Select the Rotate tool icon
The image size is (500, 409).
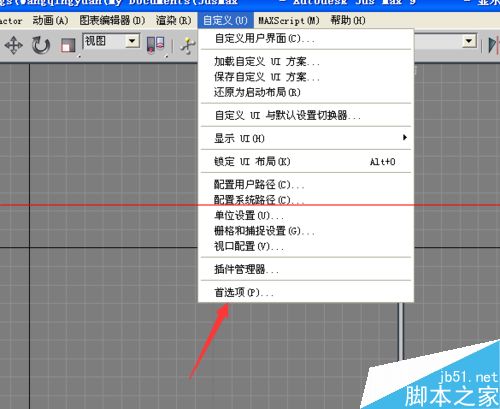(x=41, y=45)
